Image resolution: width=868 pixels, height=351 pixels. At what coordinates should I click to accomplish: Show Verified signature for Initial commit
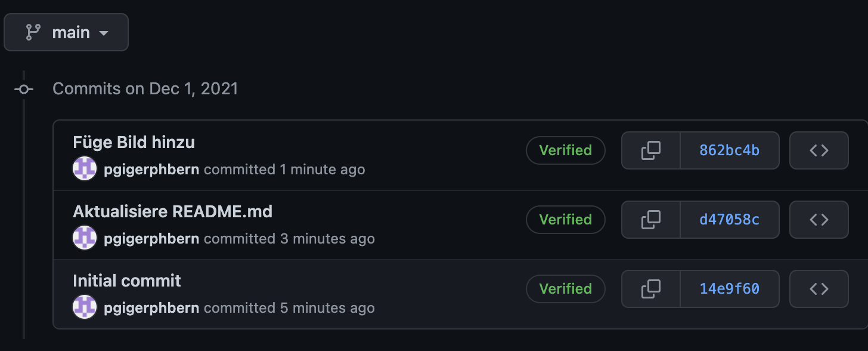point(565,289)
